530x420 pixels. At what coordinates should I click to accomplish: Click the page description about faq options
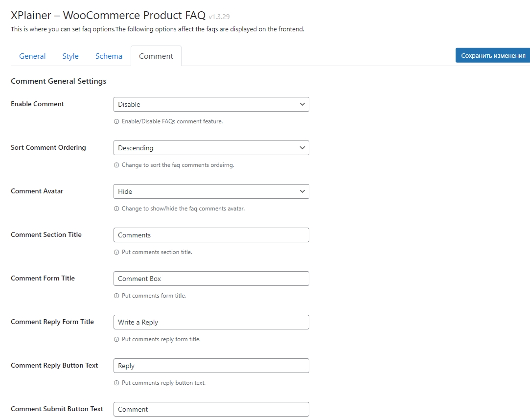pos(158,29)
